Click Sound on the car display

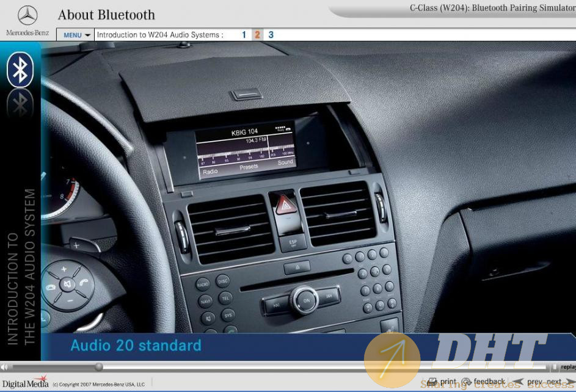point(285,162)
